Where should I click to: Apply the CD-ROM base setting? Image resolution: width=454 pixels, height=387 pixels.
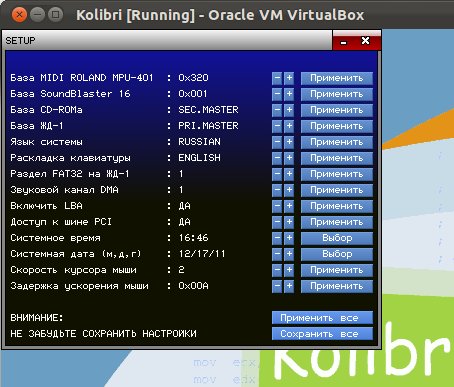[x=337, y=110]
